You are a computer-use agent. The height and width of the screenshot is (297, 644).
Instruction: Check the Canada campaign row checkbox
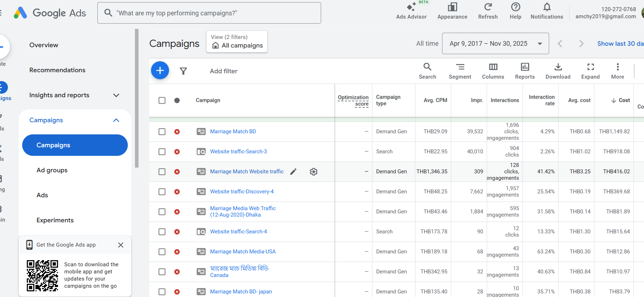coord(162,272)
